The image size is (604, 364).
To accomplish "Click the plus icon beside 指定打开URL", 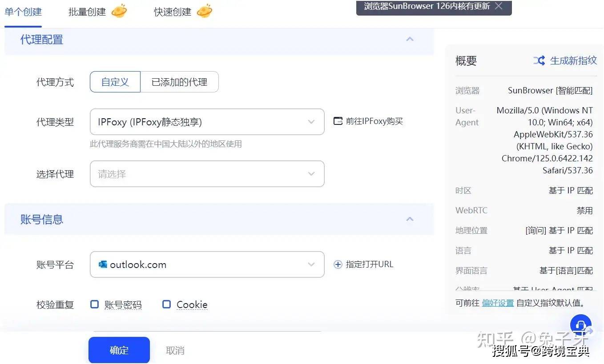I will click(x=338, y=264).
